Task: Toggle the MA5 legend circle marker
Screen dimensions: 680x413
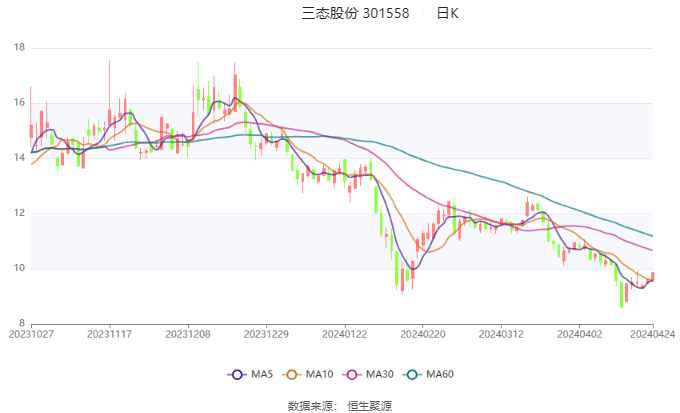Action: click(x=237, y=375)
